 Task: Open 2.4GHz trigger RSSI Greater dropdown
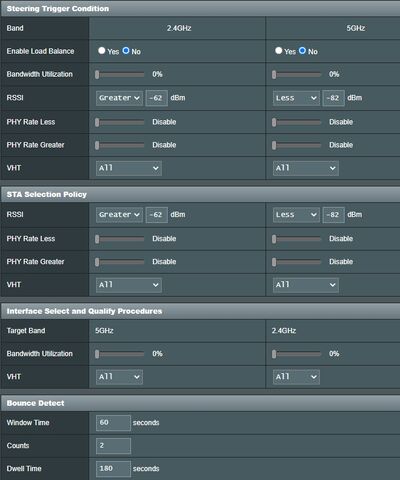click(119, 98)
